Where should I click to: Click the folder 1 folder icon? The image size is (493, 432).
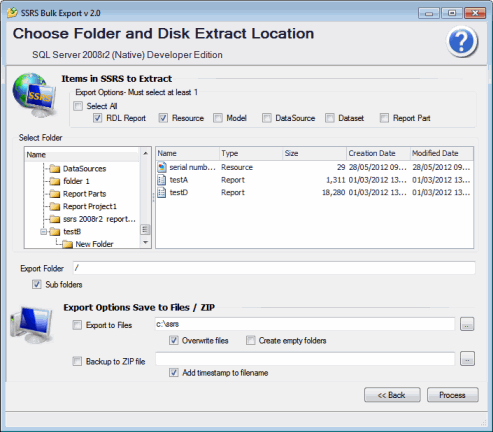point(55,181)
